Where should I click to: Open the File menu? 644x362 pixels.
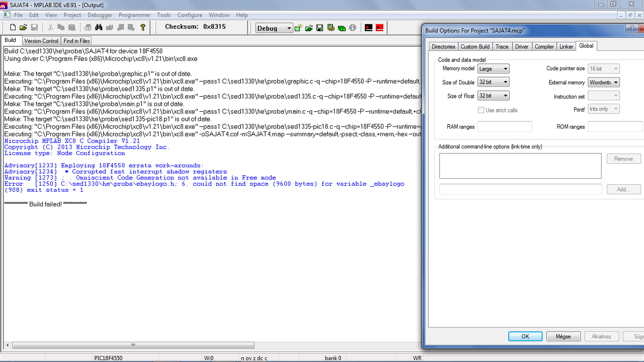click(x=18, y=15)
